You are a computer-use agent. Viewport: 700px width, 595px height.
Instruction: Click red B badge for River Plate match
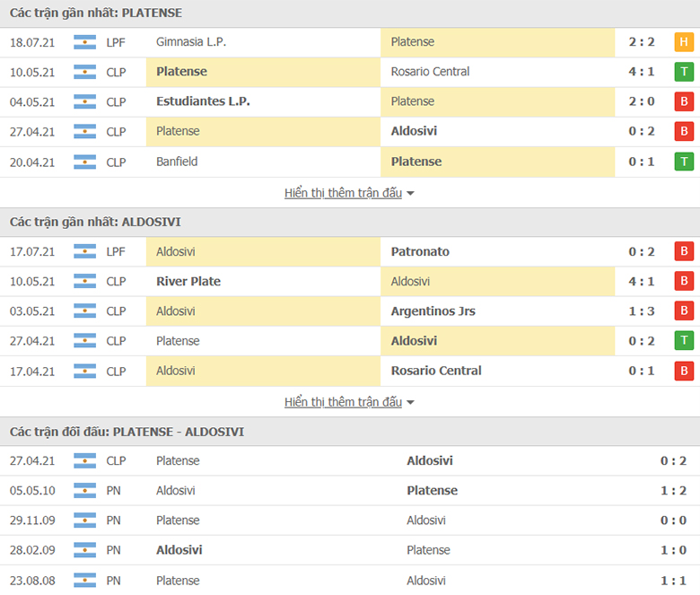coord(684,282)
